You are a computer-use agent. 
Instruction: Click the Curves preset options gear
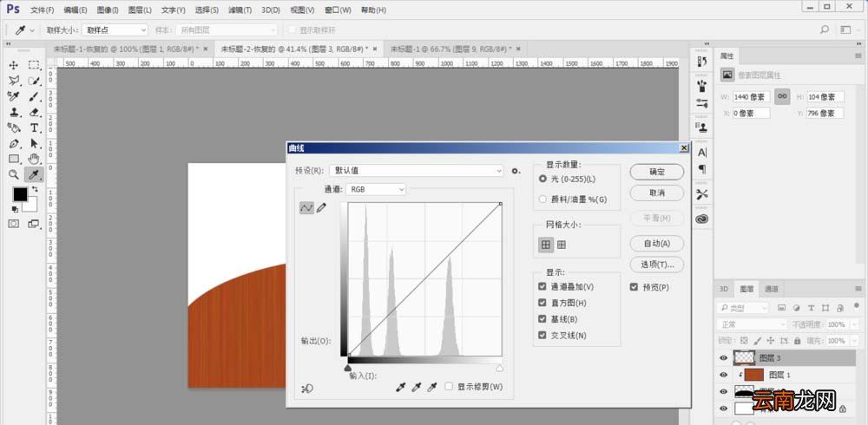tap(516, 171)
